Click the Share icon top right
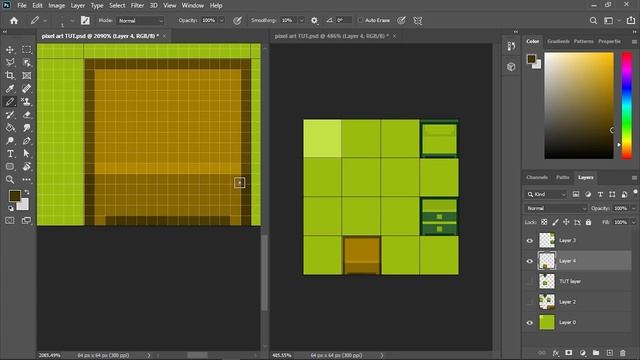The height and width of the screenshot is (360, 640). [631, 20]
